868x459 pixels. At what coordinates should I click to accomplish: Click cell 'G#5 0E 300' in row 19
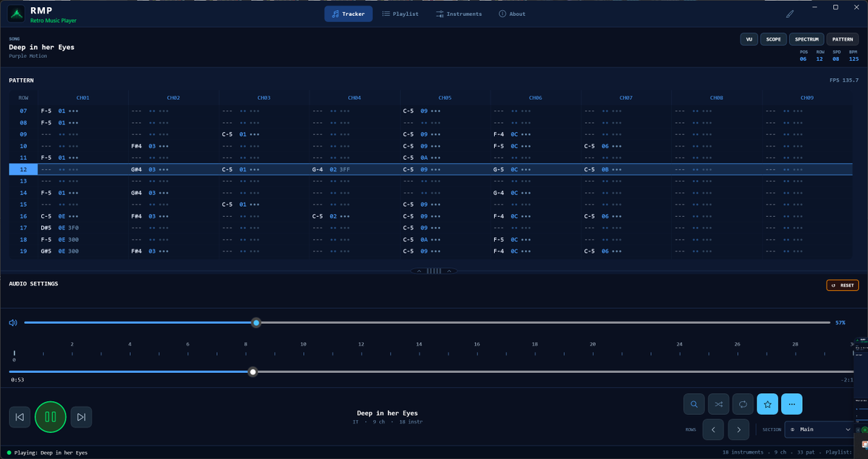60,251
